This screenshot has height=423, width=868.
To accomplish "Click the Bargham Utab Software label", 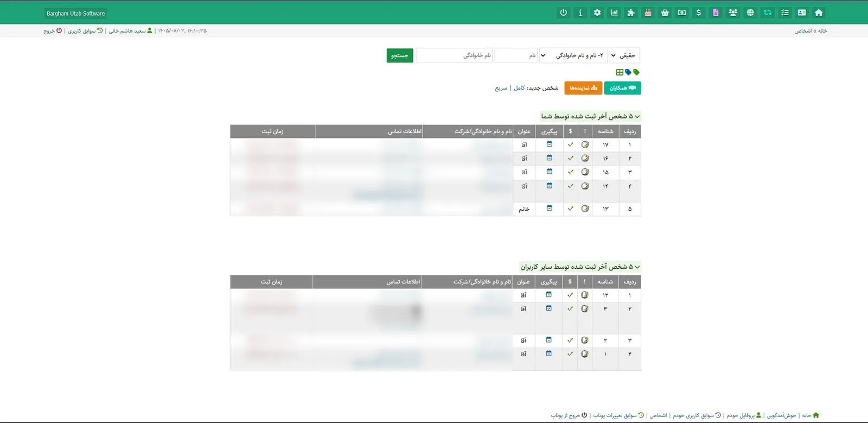I will tap(75, 14).
